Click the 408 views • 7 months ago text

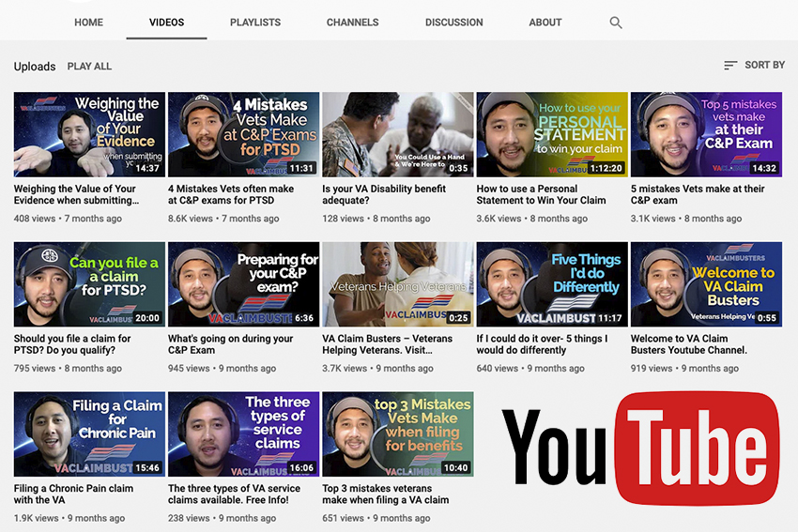tap(68, 219)
